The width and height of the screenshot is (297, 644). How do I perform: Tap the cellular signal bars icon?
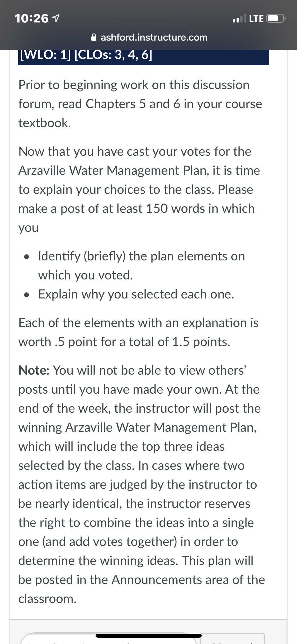tap(239, 19)
